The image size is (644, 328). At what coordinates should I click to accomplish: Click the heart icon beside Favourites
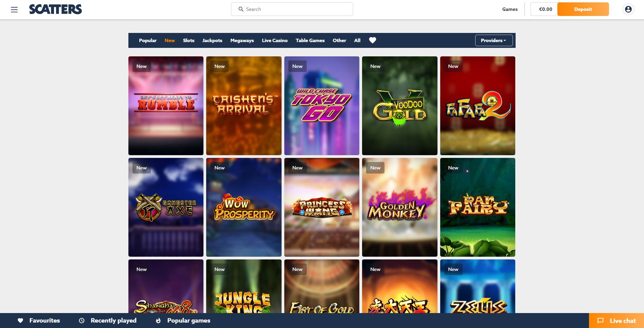pos(20,321)
